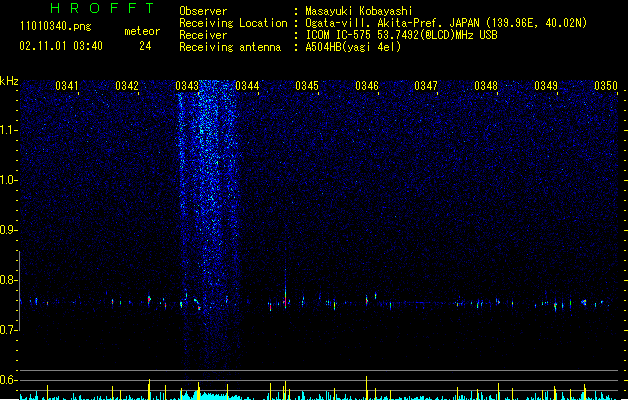Click the 0.8 kHz axis label
This screenshot has height=400, width=629.
coord(8,280)
